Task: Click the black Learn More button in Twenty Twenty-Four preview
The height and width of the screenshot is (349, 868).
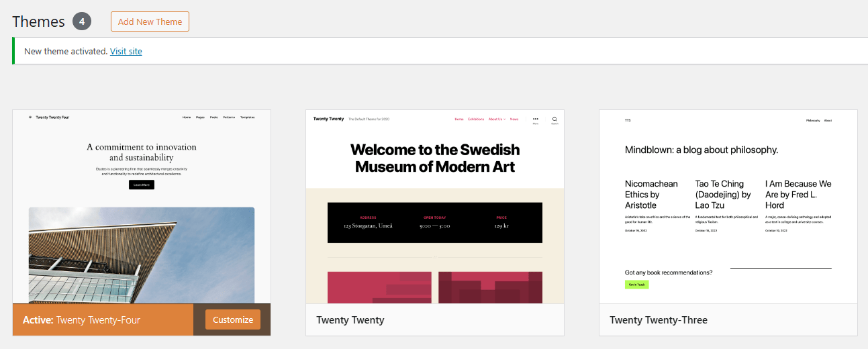Action: point(142,184)
